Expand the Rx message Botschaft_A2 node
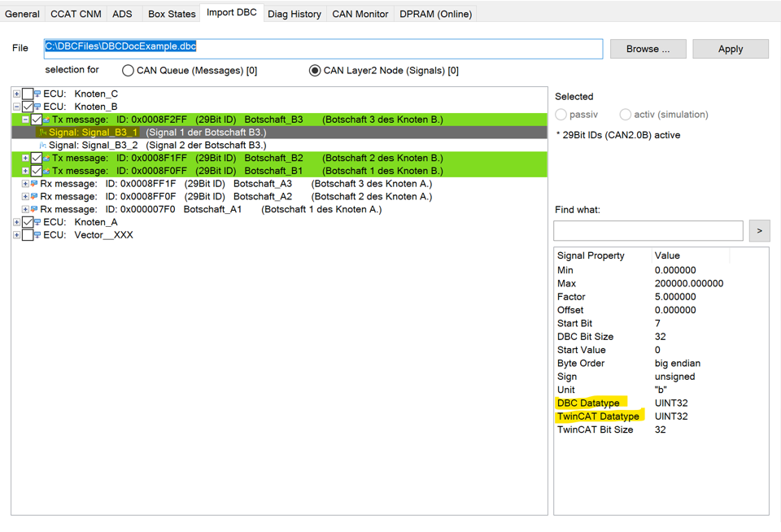781x532 pixels. [x=25, y=197]
